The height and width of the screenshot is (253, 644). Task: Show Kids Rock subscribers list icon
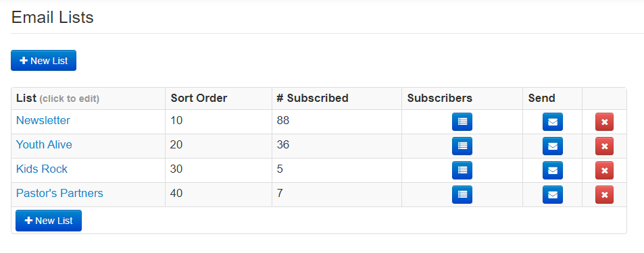point(462,170)
